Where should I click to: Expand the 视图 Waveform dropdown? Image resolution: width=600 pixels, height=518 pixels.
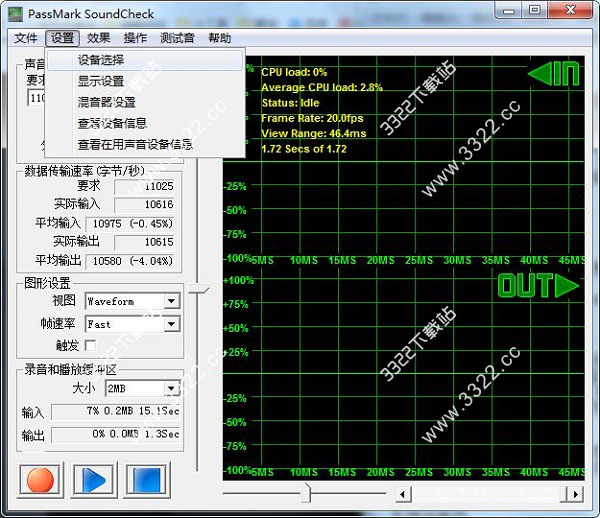[171, 302]
